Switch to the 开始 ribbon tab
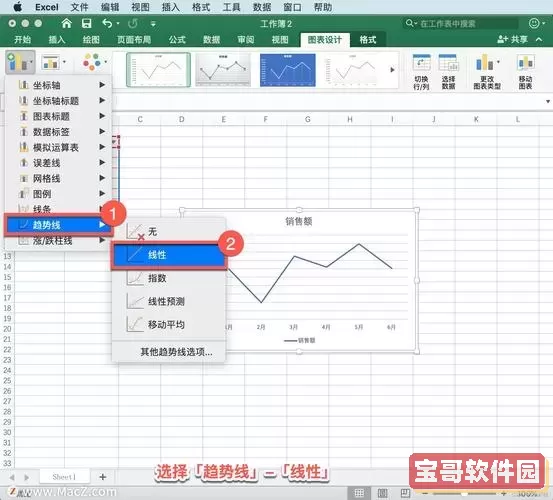 pyautogui.click(x=22, y=39)
